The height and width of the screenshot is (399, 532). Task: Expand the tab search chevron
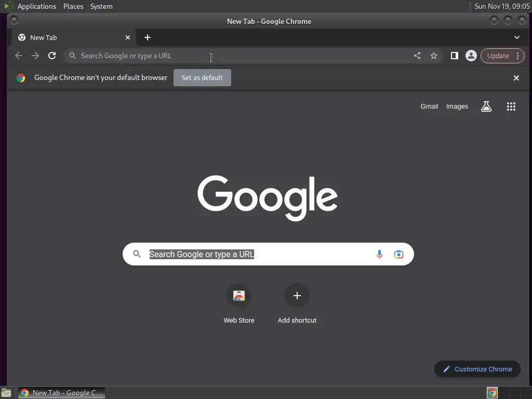point(517,37)
